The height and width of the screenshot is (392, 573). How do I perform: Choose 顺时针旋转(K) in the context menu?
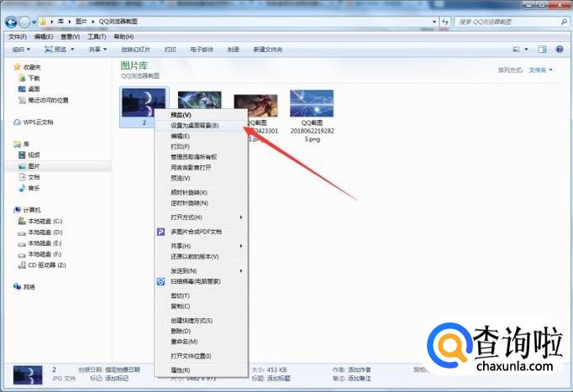(x=200, y=192)
